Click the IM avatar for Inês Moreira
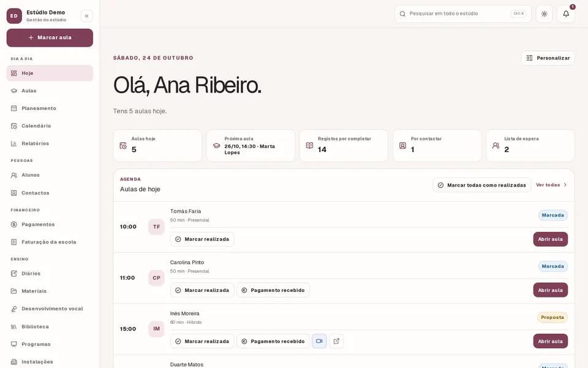The height and width of the screenshot is (368, 588). 156,329
